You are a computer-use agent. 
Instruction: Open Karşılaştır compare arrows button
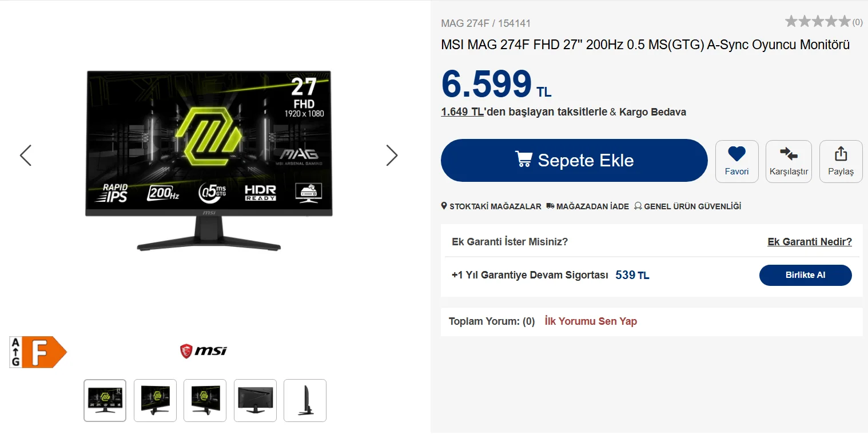coord(789,161)
